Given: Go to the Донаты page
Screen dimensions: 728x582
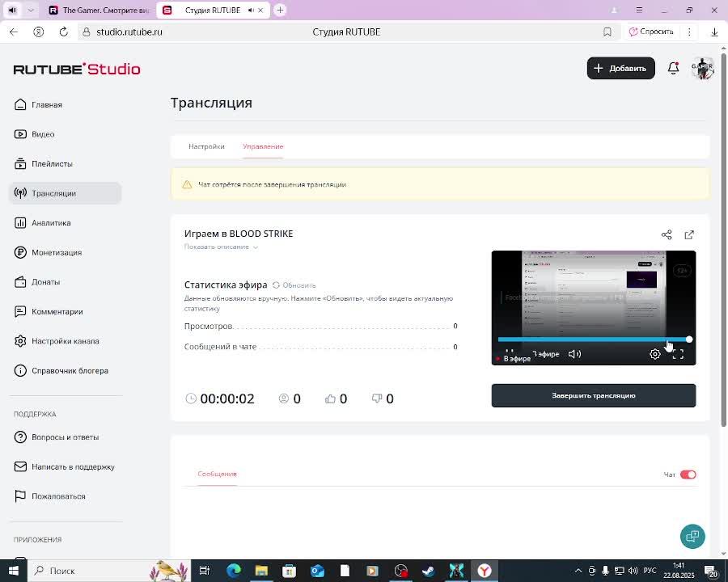Looking at the screenshot, I should [x=36, y=282].
